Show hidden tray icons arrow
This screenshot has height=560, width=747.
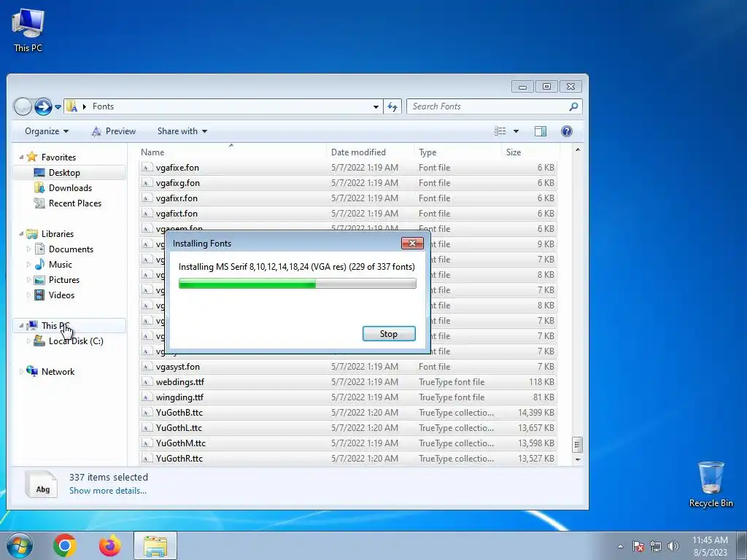point(620,546)
